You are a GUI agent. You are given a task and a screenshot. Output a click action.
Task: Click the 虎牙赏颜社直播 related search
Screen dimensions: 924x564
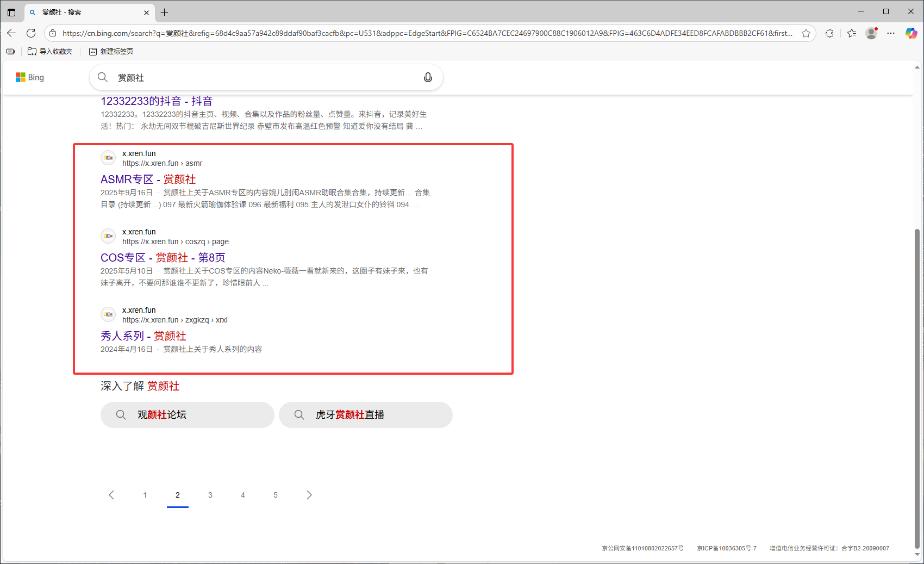365,415
